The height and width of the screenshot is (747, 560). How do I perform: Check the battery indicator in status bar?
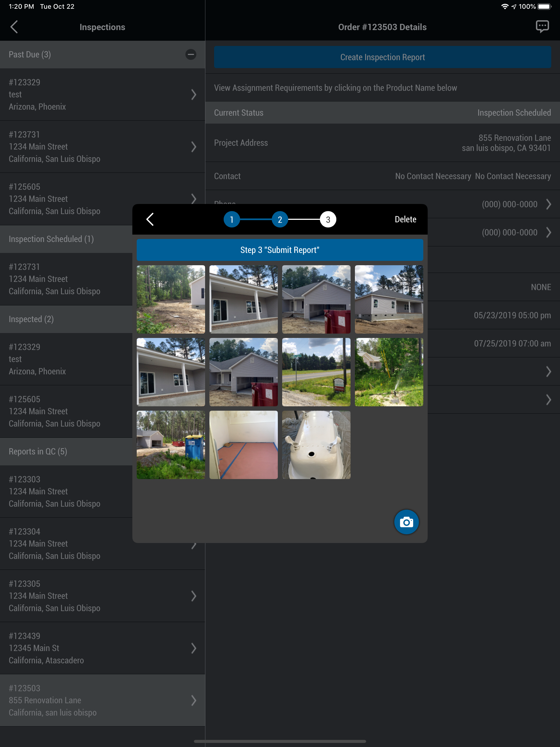pos(544,6)
